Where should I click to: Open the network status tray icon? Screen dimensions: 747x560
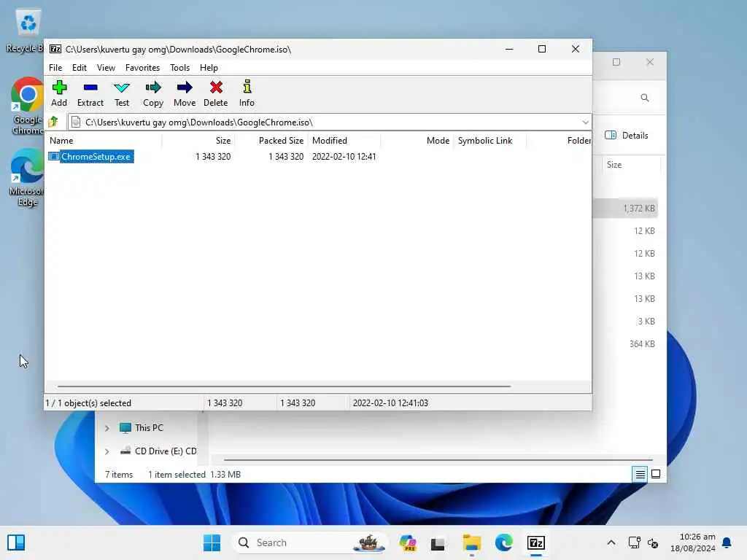pos(635,542)
